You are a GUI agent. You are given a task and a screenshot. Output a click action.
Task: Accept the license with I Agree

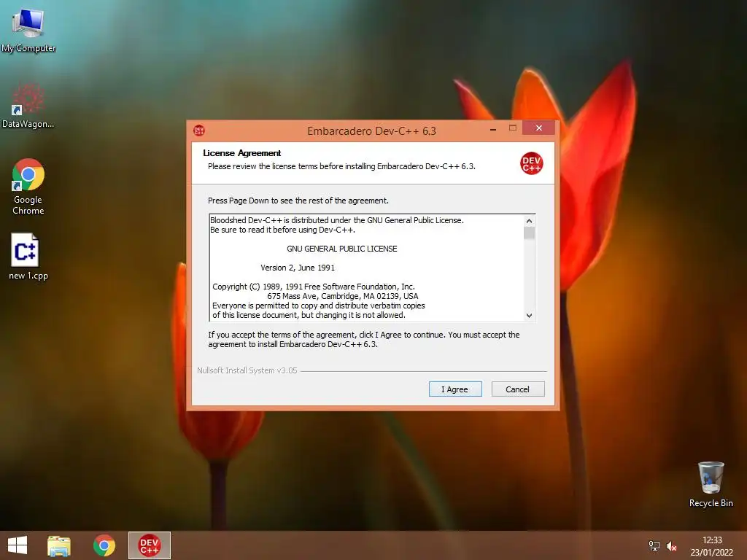click(455, 389)
